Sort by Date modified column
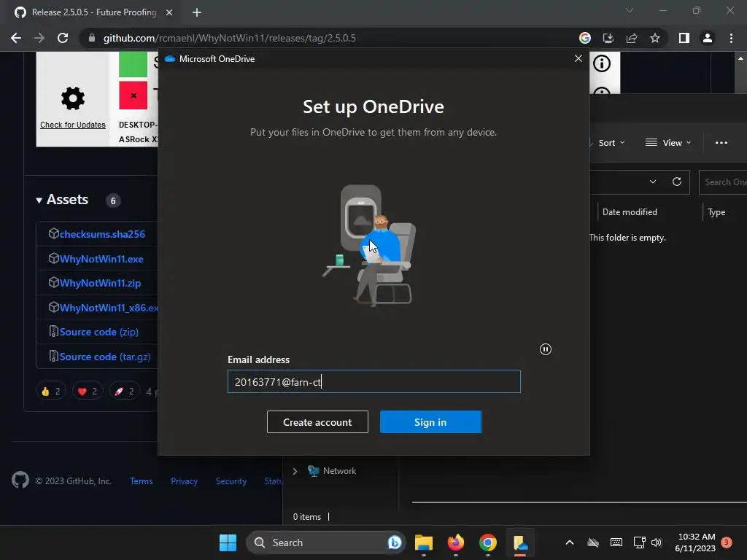 630,212
